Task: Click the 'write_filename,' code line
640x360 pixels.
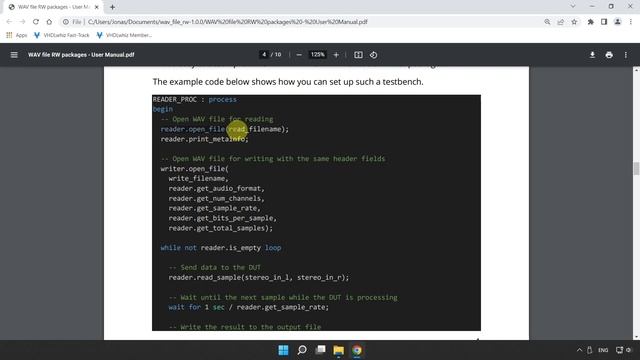Action: coord(199,178)
